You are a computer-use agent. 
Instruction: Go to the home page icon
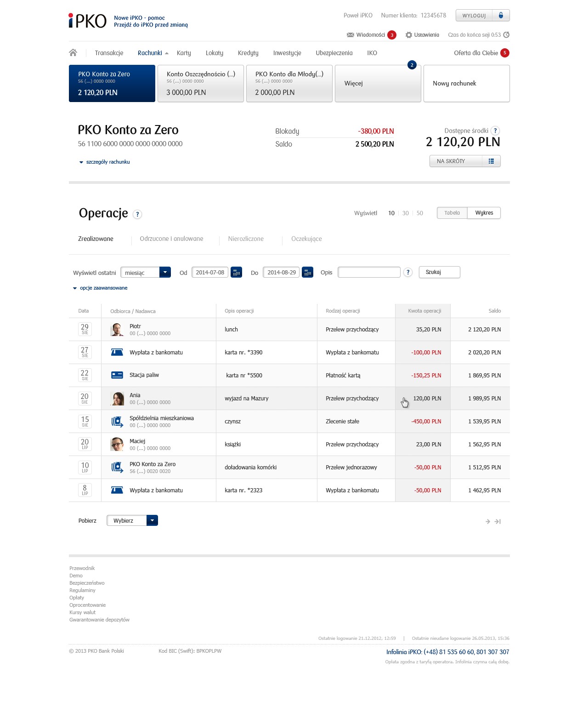pyautogui.click(x=73, y=52)
